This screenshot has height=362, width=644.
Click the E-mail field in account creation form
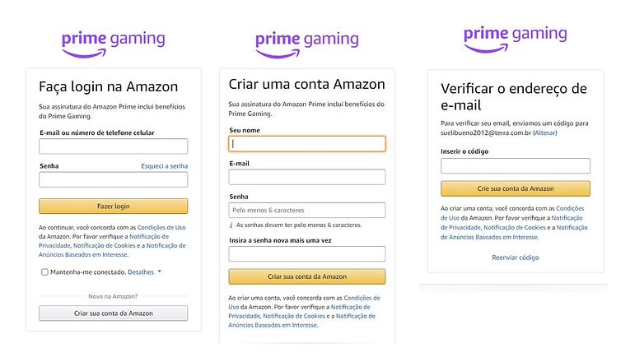307,177
